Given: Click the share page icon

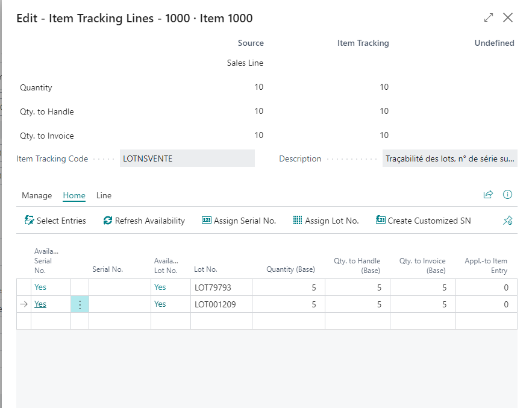Looking at the screenshot, I should [x=488, y=195].
